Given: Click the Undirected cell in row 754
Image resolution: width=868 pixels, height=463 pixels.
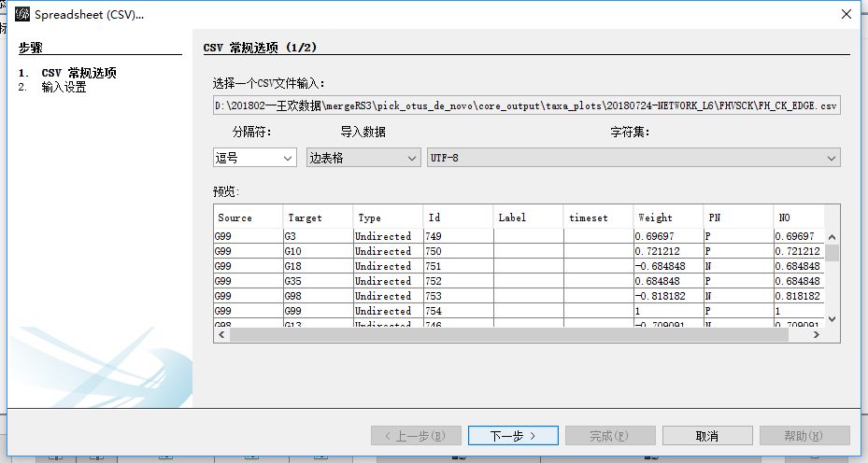Looking at the screenshot, I should point(389,311).
